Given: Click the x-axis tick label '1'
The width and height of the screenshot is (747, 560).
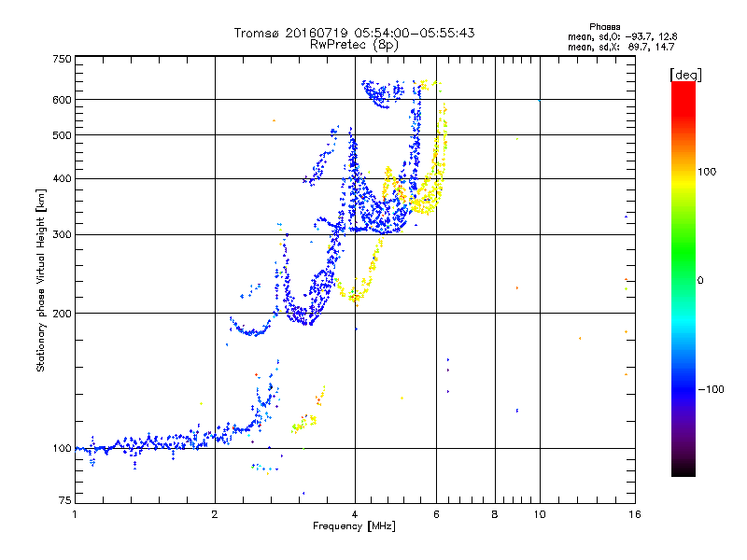Looking at the screenshot, I should pos(75,514).
